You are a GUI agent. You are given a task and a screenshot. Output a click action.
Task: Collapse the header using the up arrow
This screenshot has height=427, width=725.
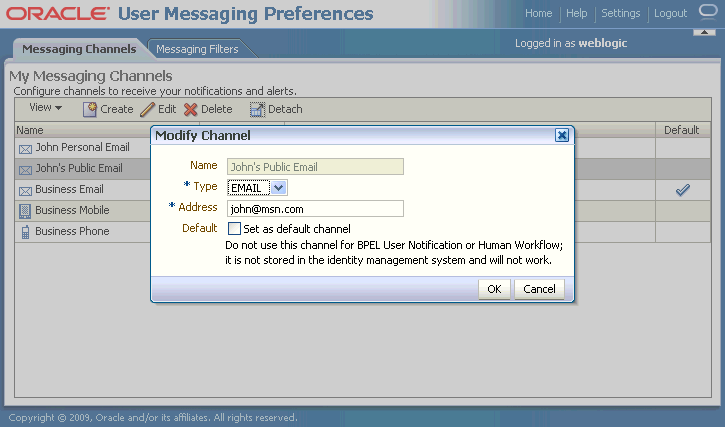(x=704, y=32)
